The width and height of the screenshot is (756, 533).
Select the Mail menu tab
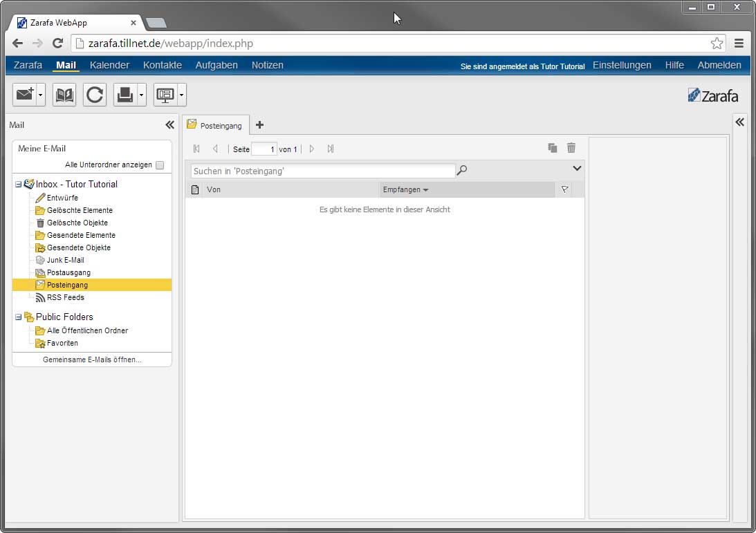point(66,65)
